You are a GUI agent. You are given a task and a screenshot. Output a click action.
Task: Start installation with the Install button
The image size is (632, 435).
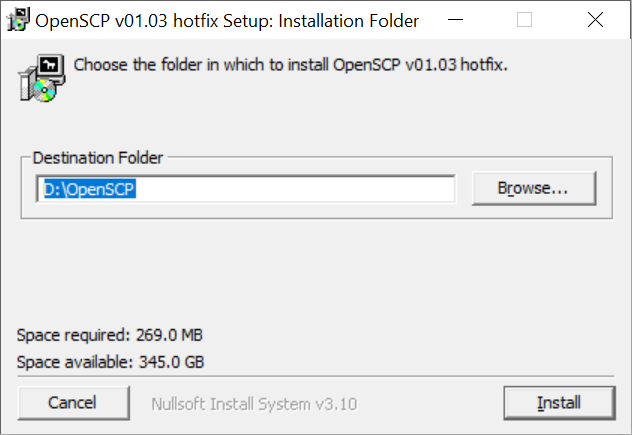tap(559, 403)
